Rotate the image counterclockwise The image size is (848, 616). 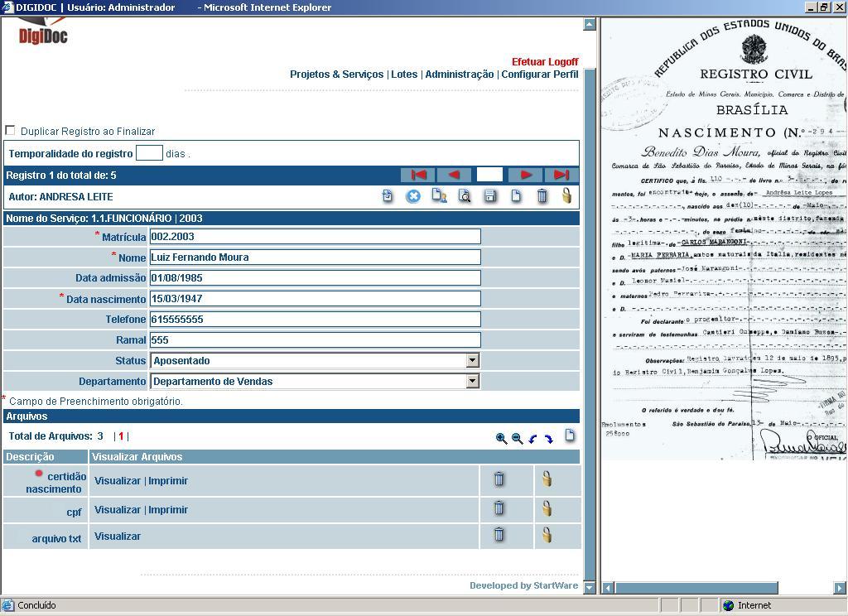click(533, 439)
